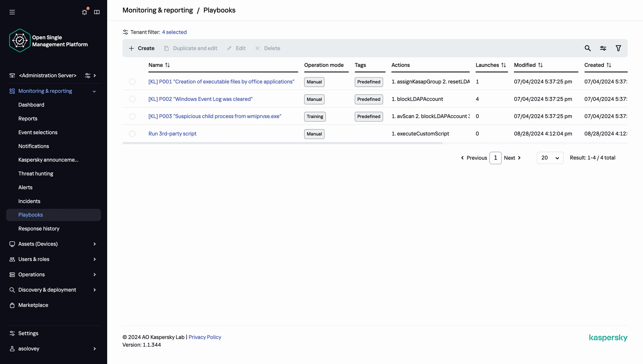Click the Training mode badge

pos(315,116)
